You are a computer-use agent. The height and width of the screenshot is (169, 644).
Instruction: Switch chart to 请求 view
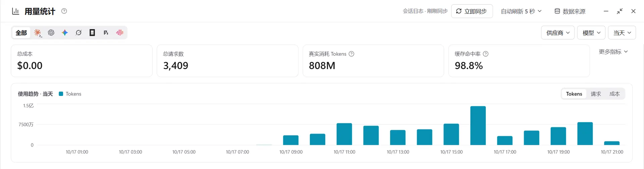(x=596, y=94)
